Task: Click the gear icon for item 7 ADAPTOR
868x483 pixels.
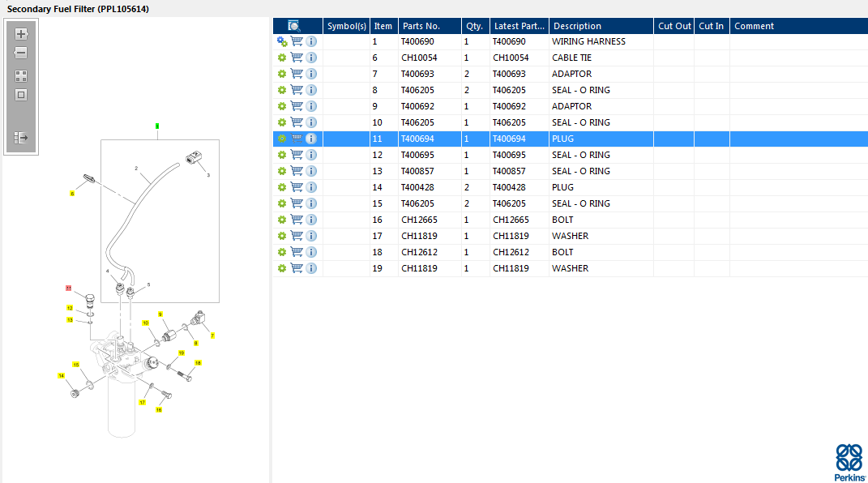Action: (282, 74)
